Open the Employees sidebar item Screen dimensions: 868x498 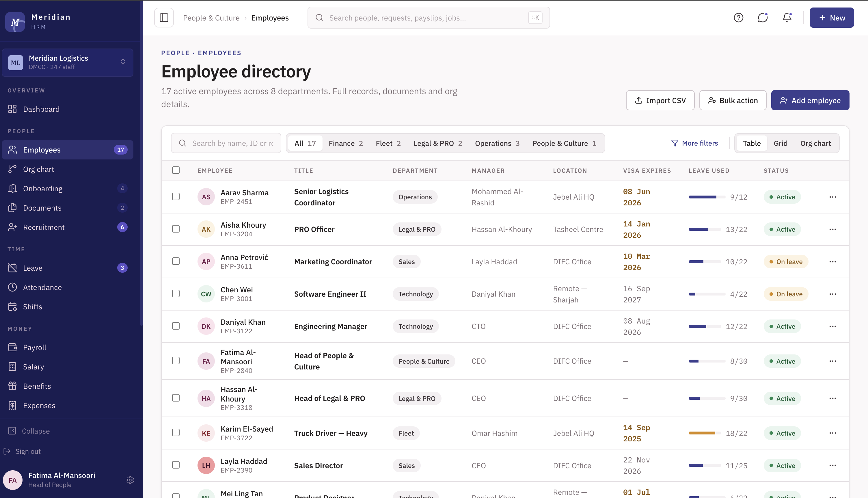click(x=67, y=150)
